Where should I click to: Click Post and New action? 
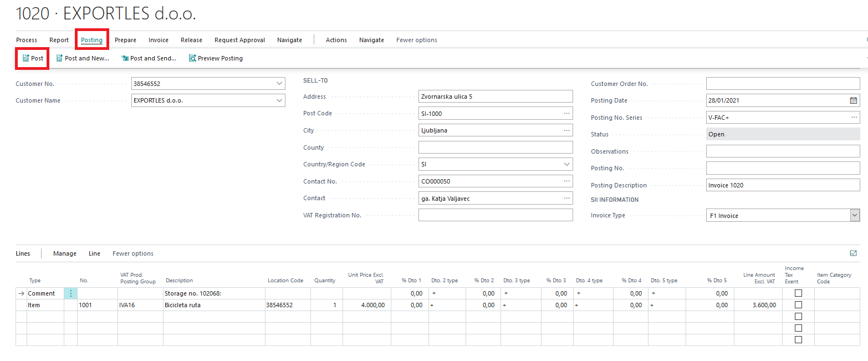tap(83, 58)
